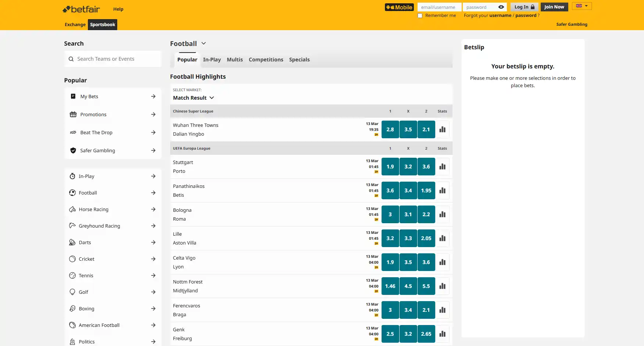Click the Promotions gift icon
This screenshot has height=346, width=644.
point(73,114)
